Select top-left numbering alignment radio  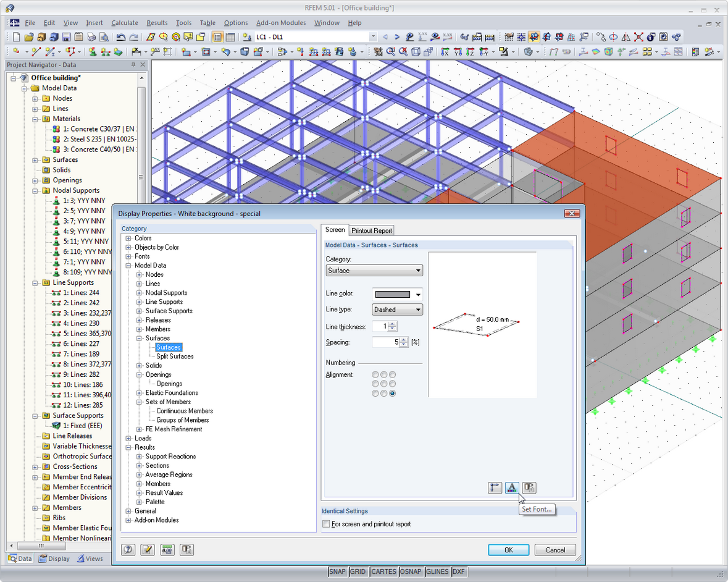tap(375, 374)
